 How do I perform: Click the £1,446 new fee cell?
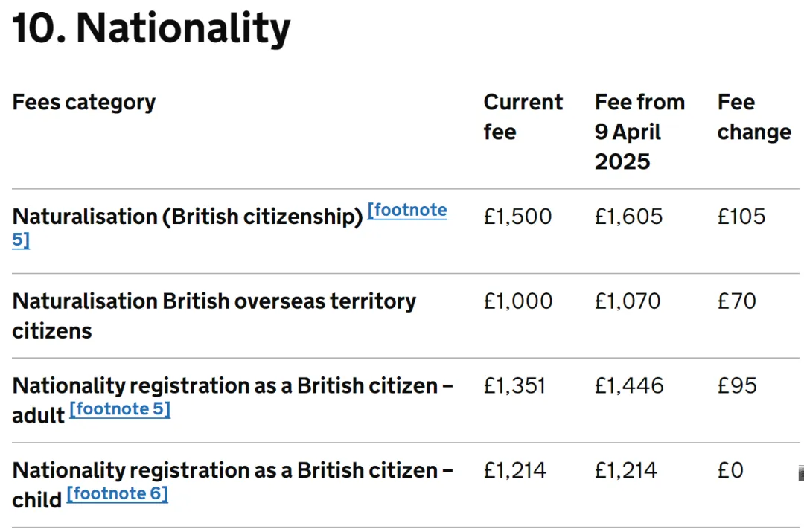click(627, 385)
